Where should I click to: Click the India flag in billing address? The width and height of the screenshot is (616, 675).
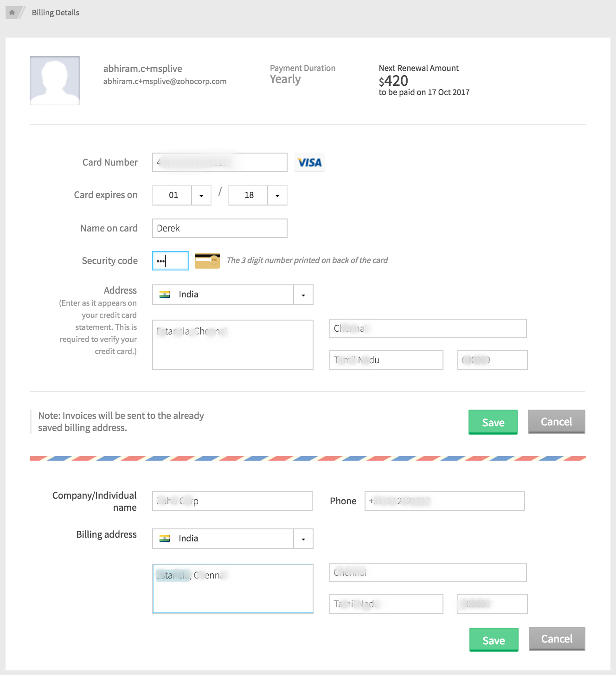(165, 539)
